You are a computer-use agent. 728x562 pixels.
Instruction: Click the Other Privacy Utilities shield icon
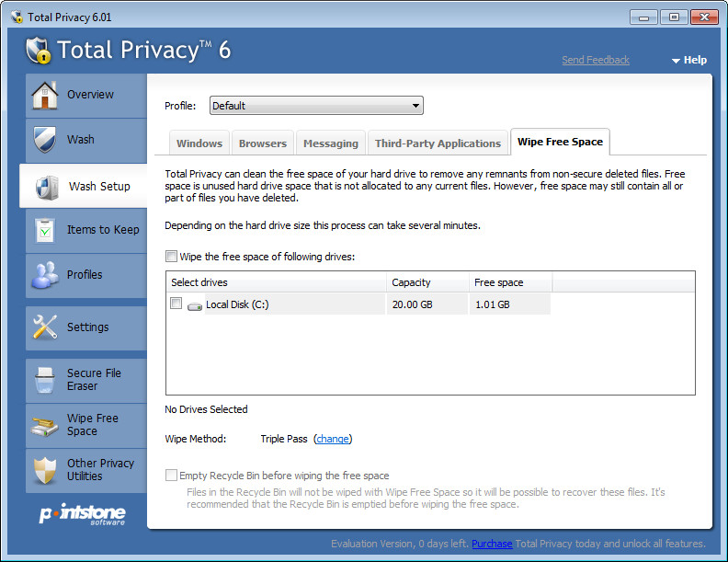pyautogui.click(x=45, y=470)
